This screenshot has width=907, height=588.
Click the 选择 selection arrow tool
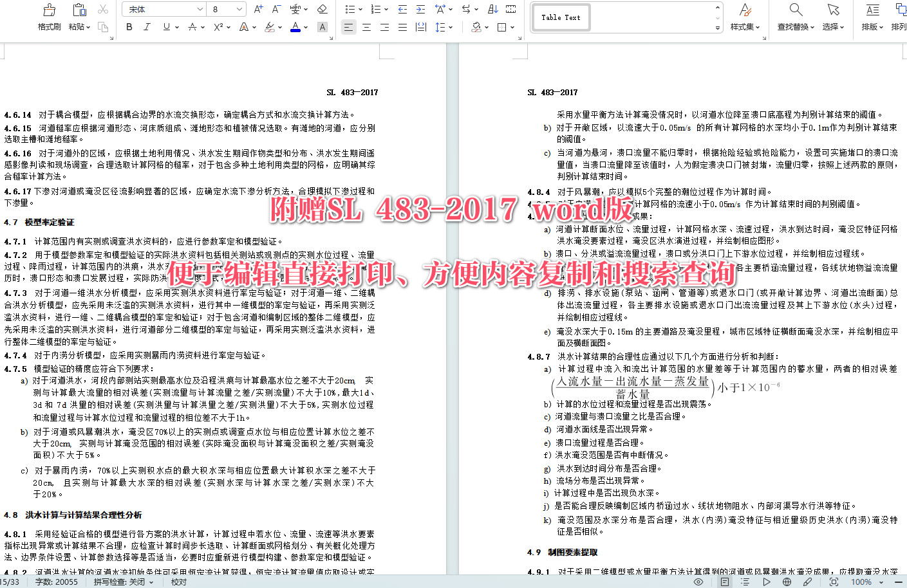pyautogui.click(x=833, y=17)
